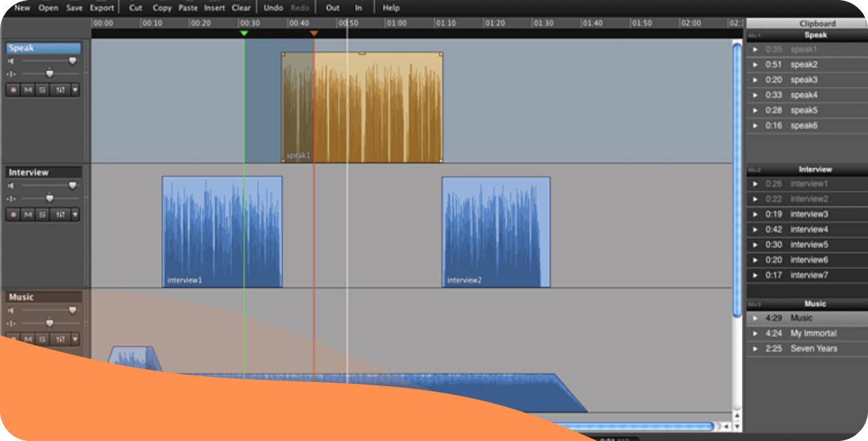Expand the Speak track options dropdown
This screenshot has width=868, height=441.
click(75, 90)
